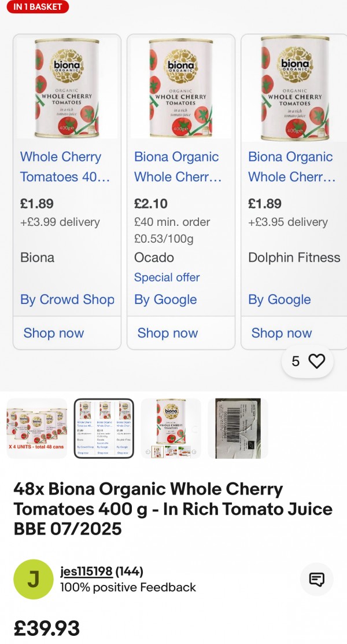Viewport: 347px width, 644px height.
Task: Open the Ocado Biona Organic Whole Cherry title
Action: 178,167
